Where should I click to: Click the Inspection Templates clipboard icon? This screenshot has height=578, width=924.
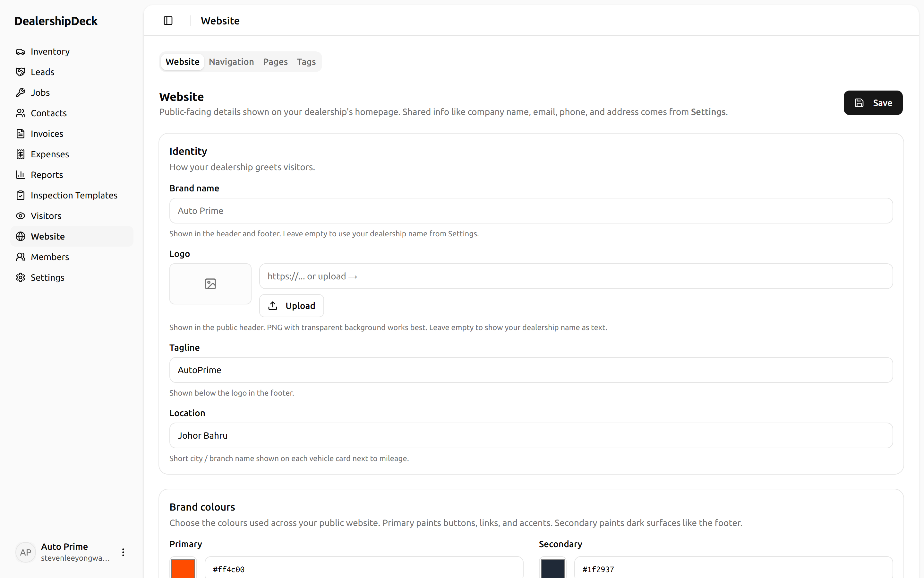click(x=21, y=195)
